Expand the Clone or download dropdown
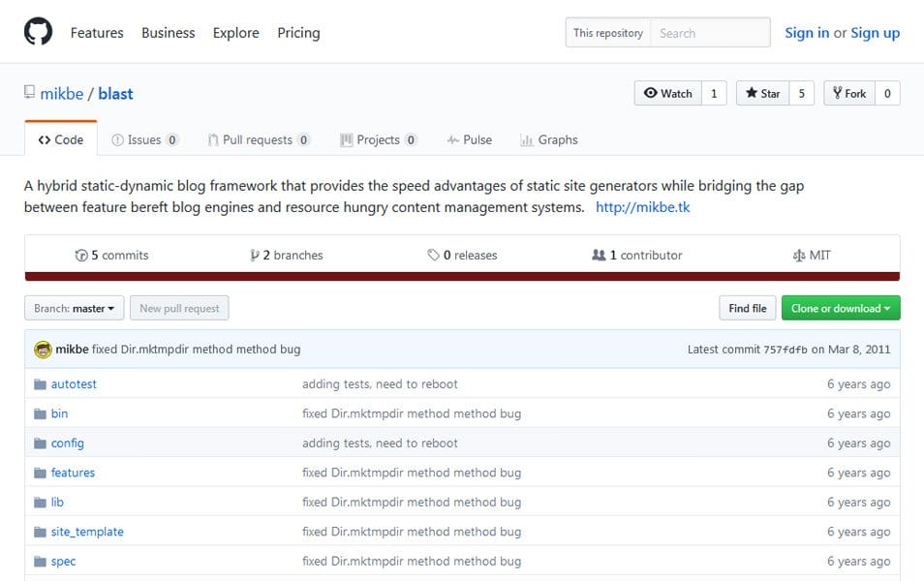This screenshot has width=924, height=581. coord(841,308)
